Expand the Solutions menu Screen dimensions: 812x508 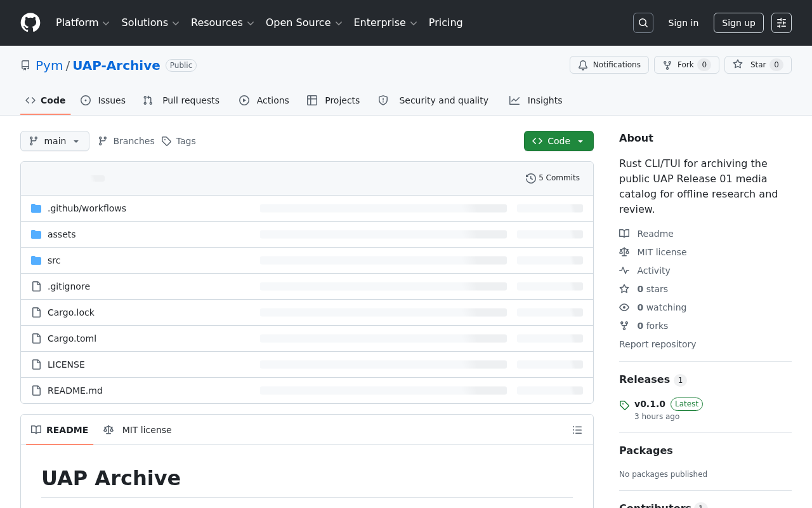(150, 23)
